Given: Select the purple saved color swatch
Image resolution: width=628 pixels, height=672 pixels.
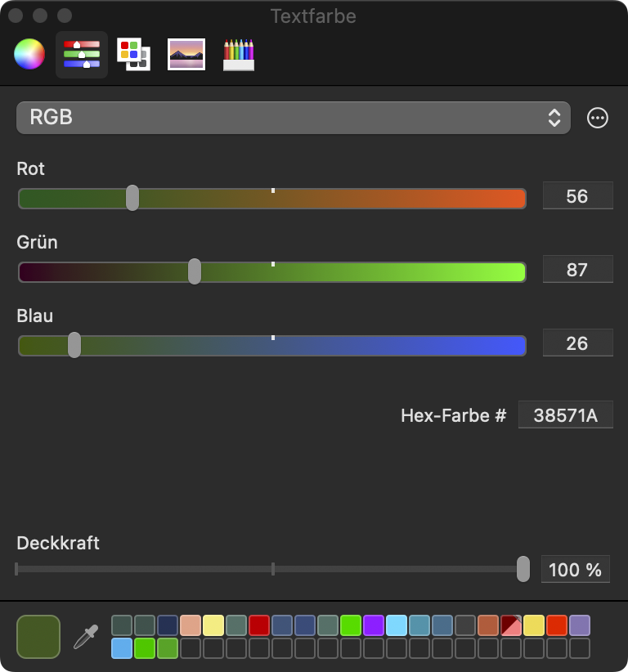Looking at the screenshot, I should [374, 626].
